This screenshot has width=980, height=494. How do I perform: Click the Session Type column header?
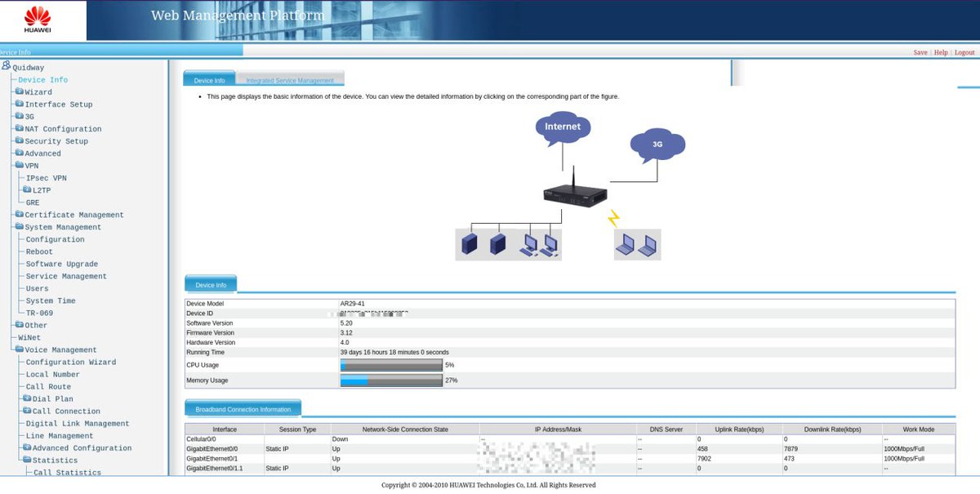tap(297, 429)
